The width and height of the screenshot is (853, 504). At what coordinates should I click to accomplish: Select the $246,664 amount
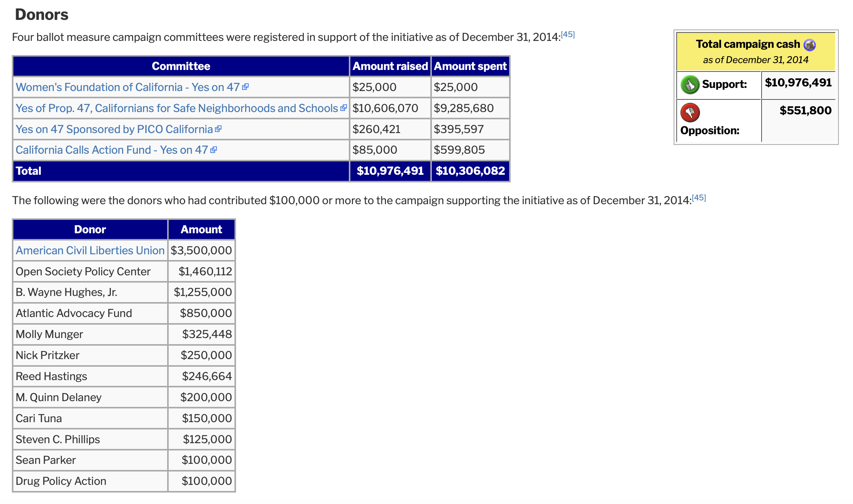point(207,376)
